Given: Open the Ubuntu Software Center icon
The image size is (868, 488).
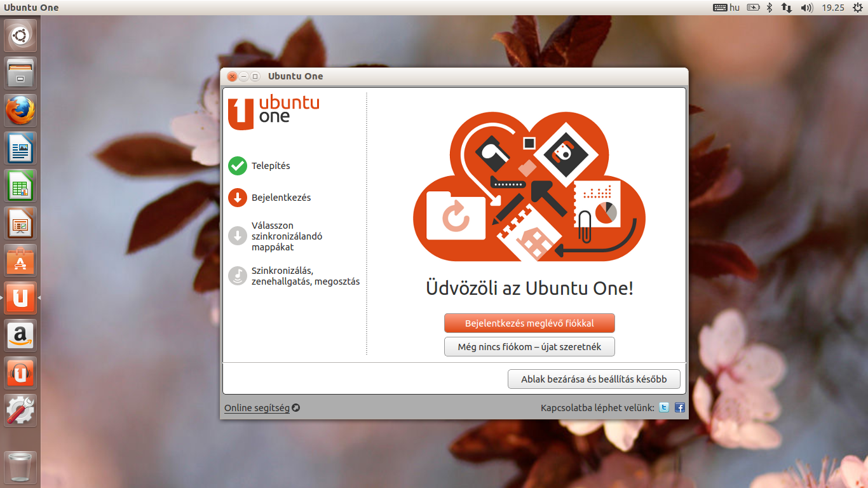Looking at the screenshot, I should tap(20, 261).
